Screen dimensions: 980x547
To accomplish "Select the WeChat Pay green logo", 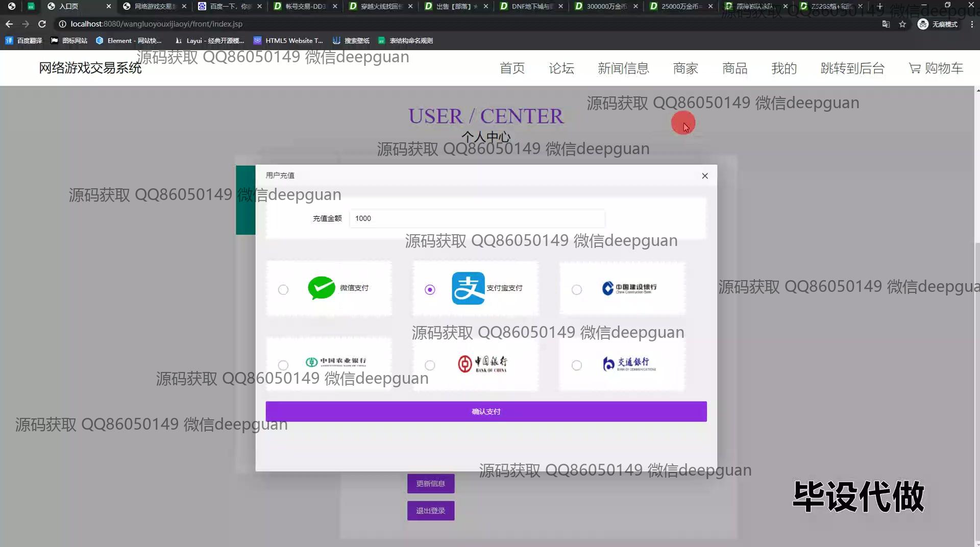I will [x=321, y=288].
